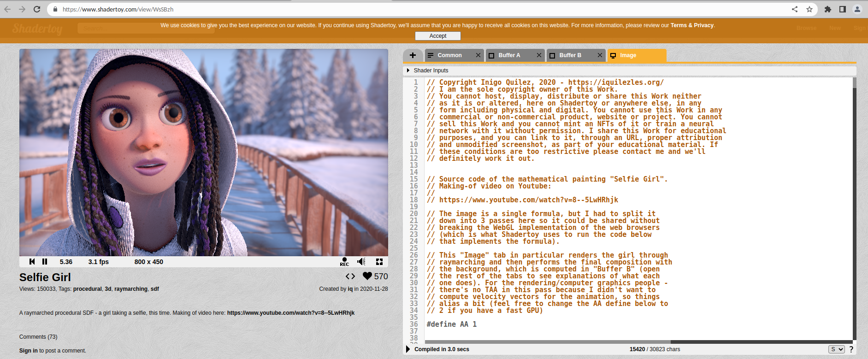Screen dimensions: 868x359
Task: Open the Browse menu item
Action: (x=806, y=28)
